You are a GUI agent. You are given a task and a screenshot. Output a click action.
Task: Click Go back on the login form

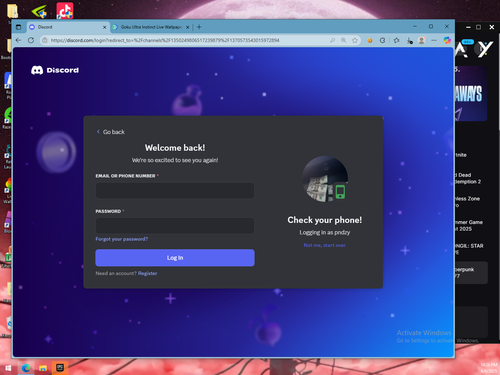coord(111,132)
